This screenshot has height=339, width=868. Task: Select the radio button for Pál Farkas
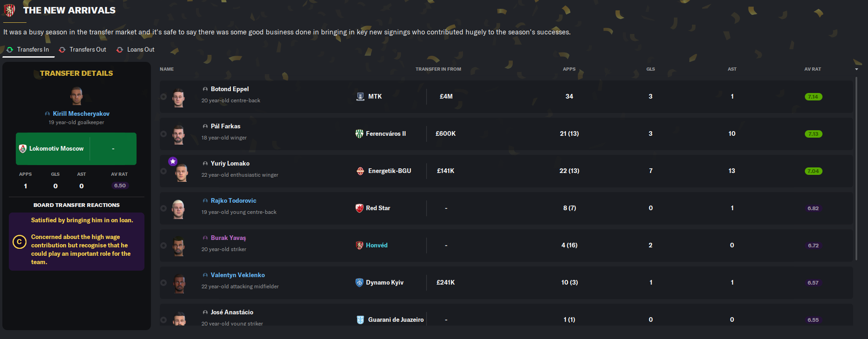(x=163, y=134)
